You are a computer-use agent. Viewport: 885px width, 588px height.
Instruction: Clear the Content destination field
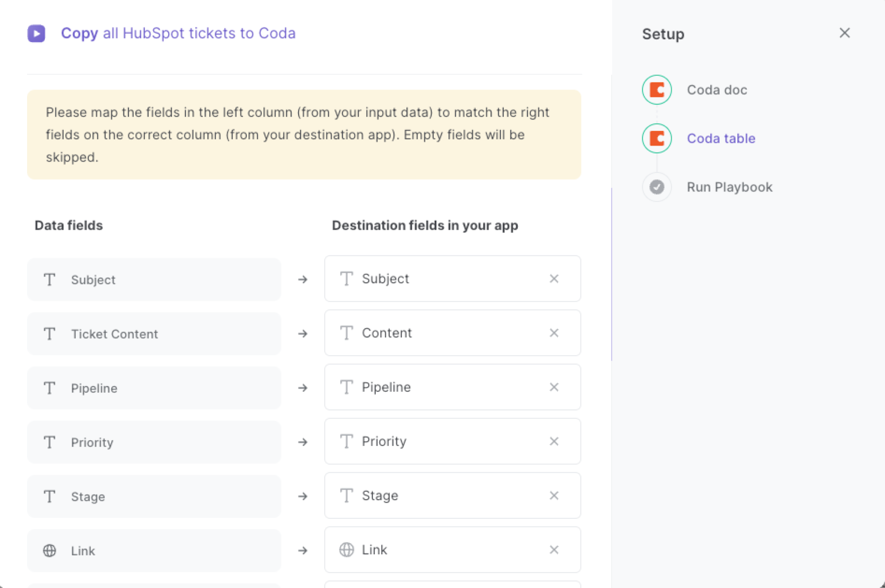pyautogui.click(x=554, y=333)
